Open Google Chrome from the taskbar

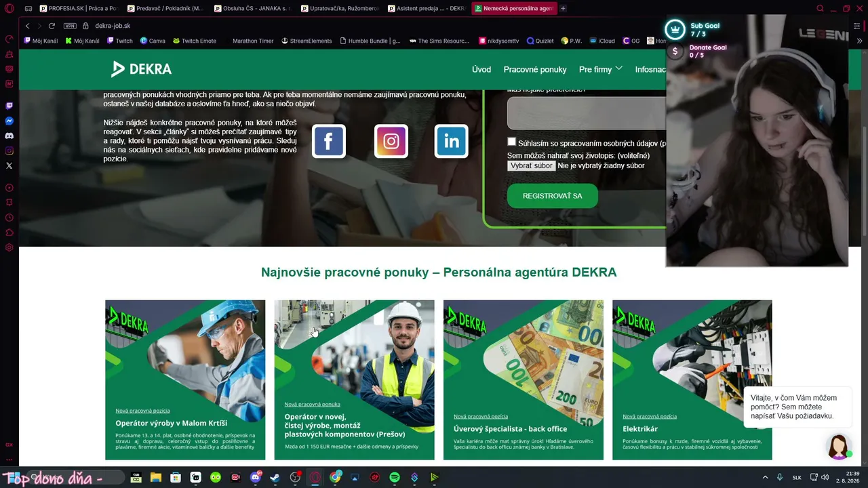point(335,477)
